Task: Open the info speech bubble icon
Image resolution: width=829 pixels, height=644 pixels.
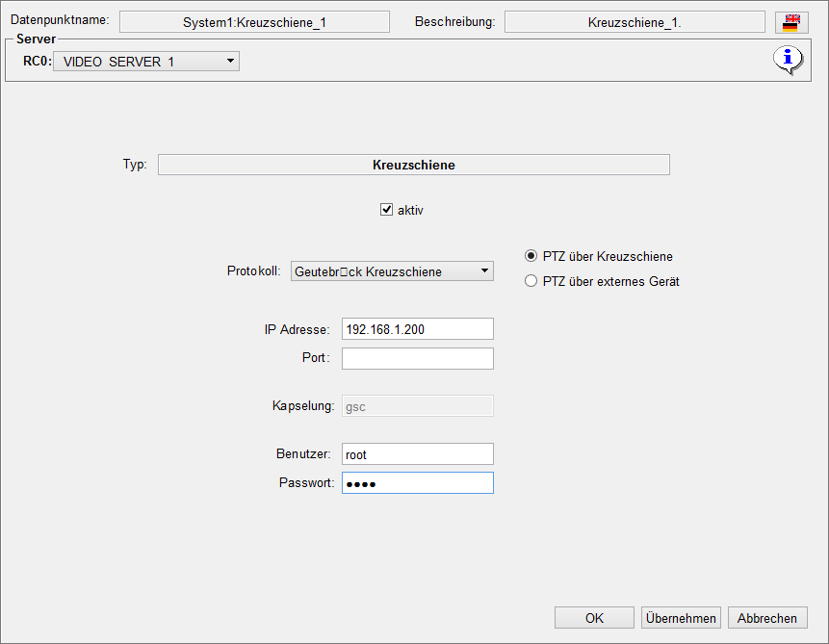Action: [788, 61]
